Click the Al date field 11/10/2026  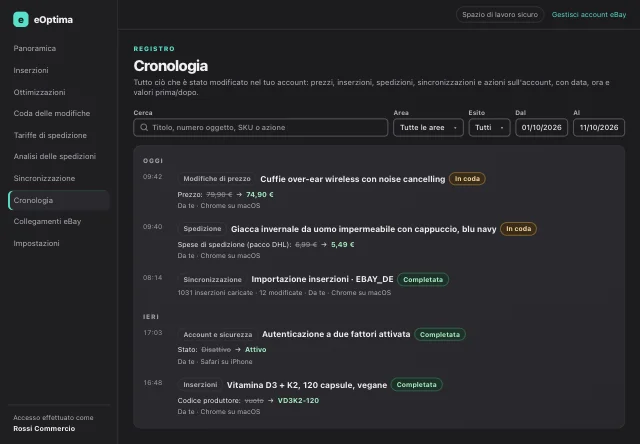point(599,127)
